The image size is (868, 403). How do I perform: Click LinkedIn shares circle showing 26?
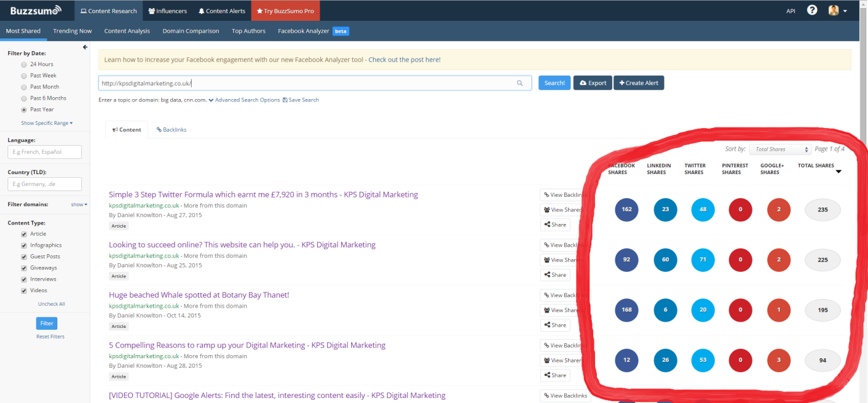pos(665,360)
